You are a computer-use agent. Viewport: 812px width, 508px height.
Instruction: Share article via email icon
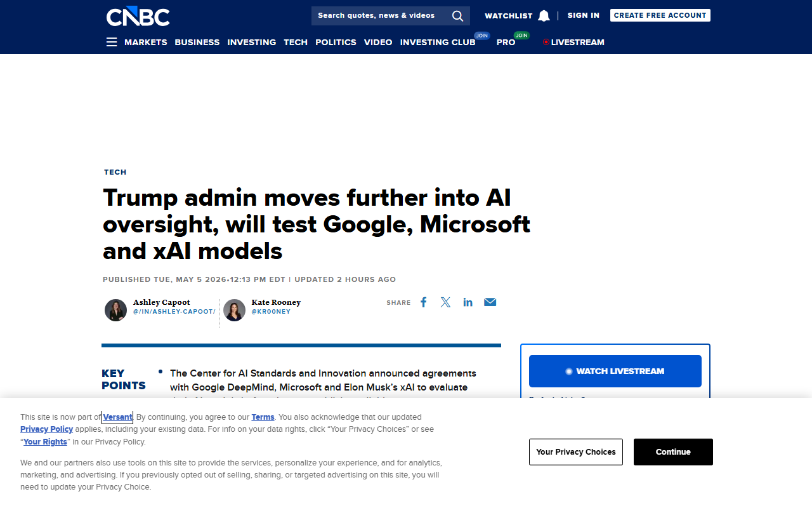[490, 302]
